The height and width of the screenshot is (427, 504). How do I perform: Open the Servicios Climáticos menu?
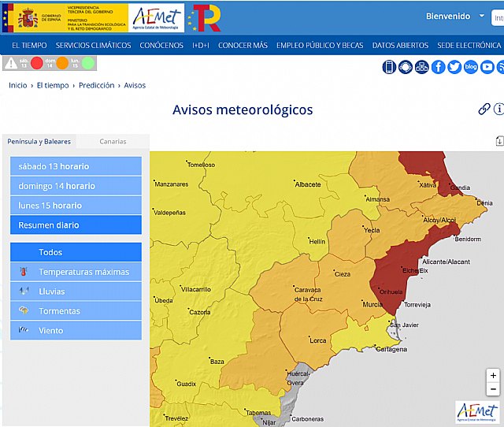94,46
